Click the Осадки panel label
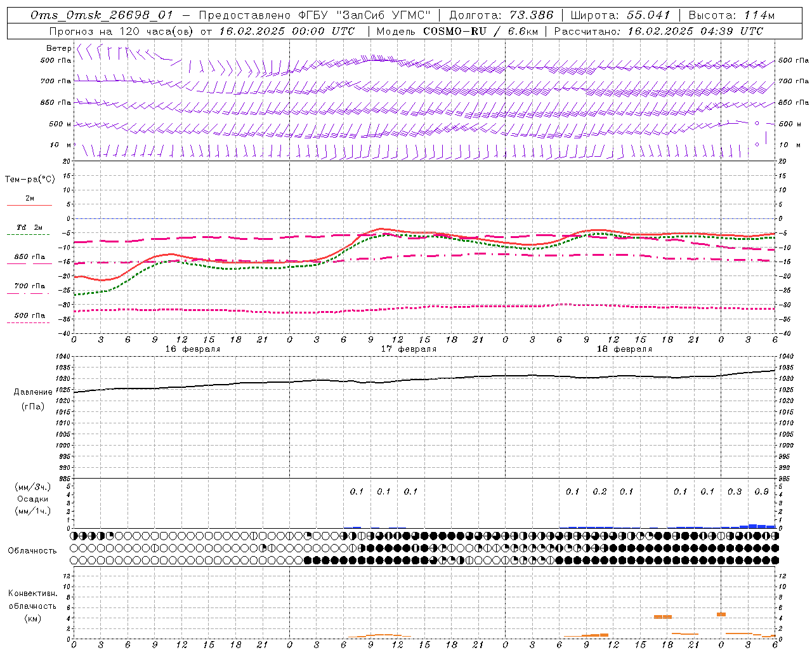Screen dimensions: 812x650 click(x=33, y=499)
